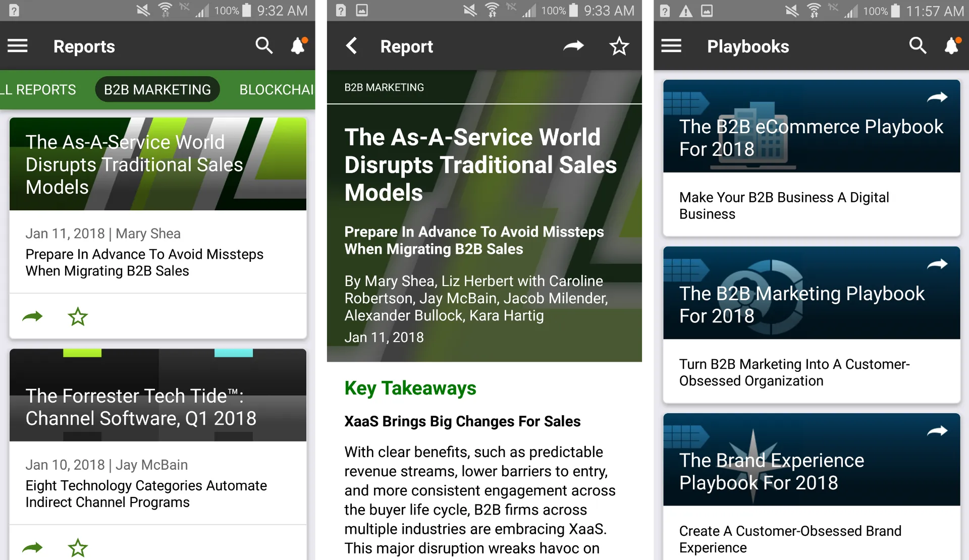Switch to the BLOCKCHAIN tab
969x560 pixels.
point(277,90)
